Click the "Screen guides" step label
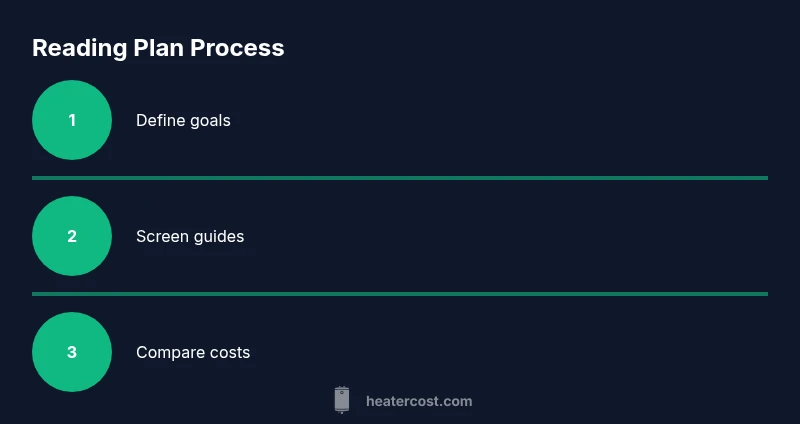 click(190, 236)
